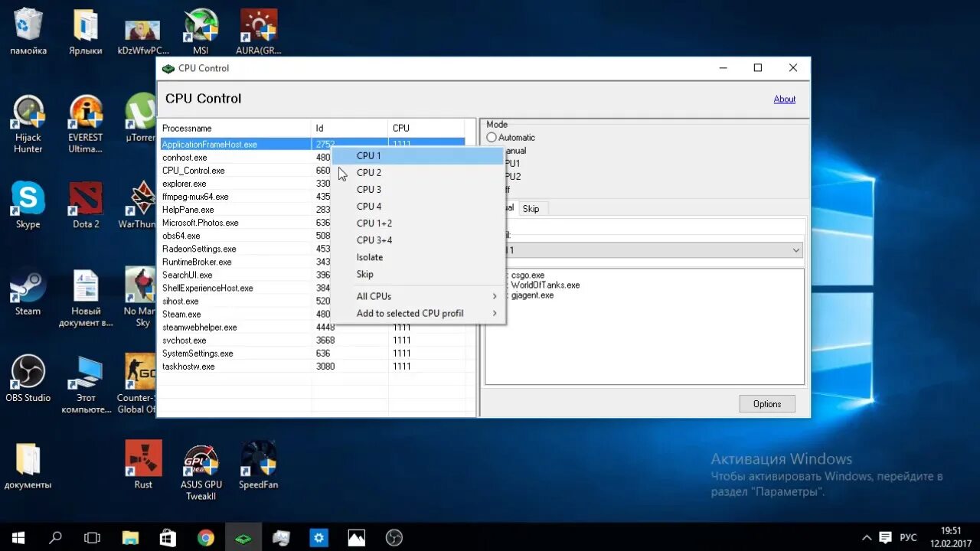
Task: Select the Automatic mode radio button
Action: 492,138
